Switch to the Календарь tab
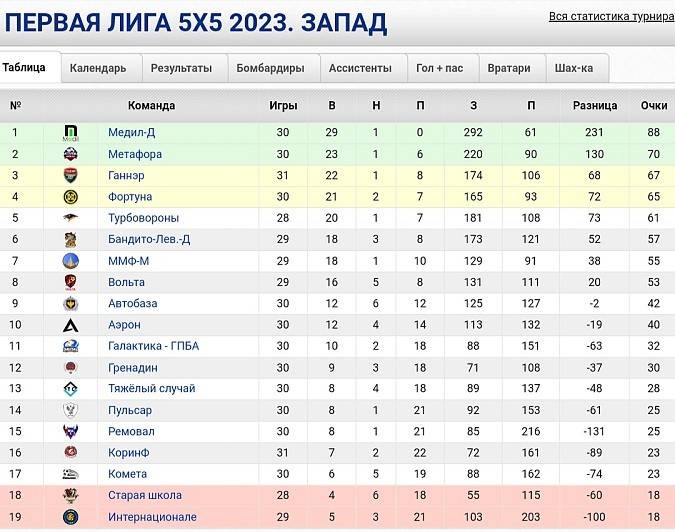This screenshot has width=675, height=532. click(x=98, y=68)
